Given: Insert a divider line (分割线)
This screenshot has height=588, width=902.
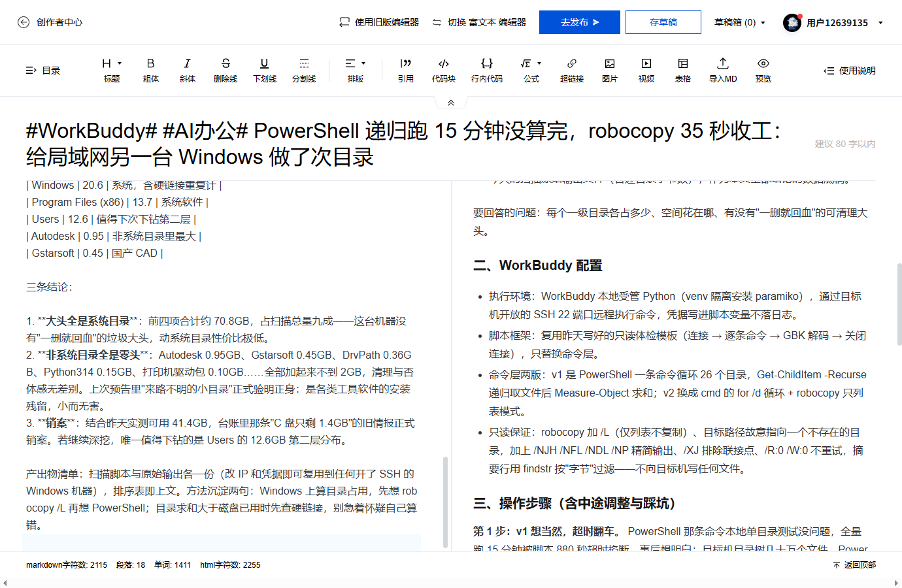Looking at the screenshot, I should click(x=304, y=71).
